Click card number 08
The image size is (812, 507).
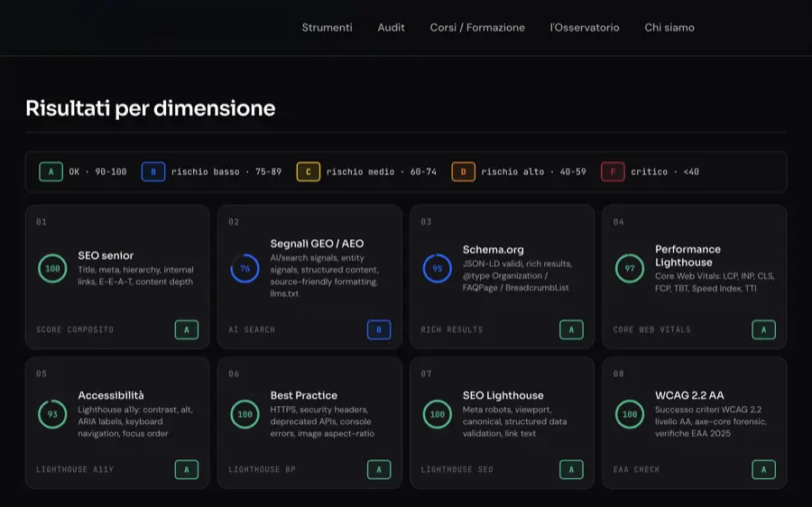pos(618,373)
